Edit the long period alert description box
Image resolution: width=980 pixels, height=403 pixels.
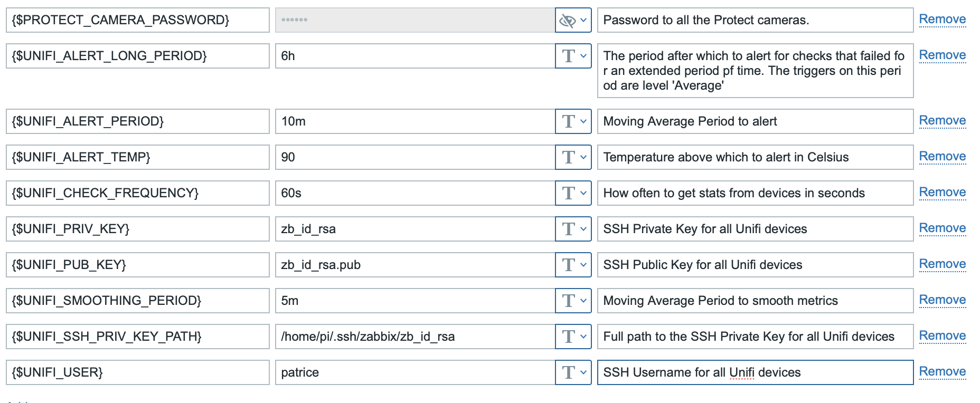756,71
